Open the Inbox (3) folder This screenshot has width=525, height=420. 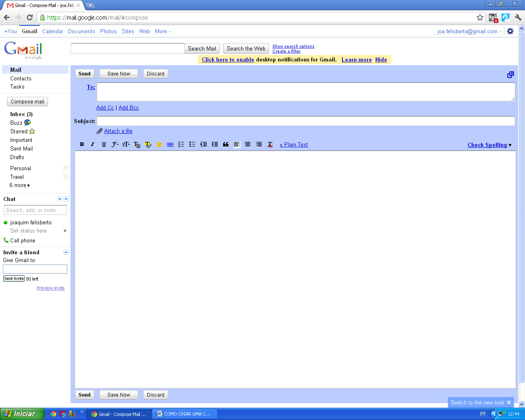coord(21,114)
